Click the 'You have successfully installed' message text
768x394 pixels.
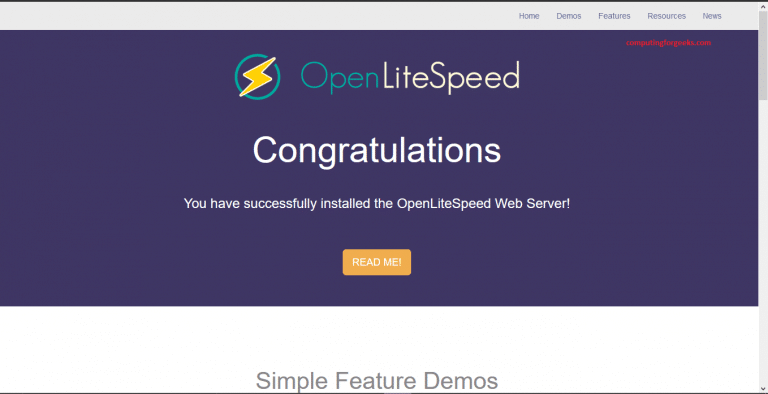coord(377,204)
